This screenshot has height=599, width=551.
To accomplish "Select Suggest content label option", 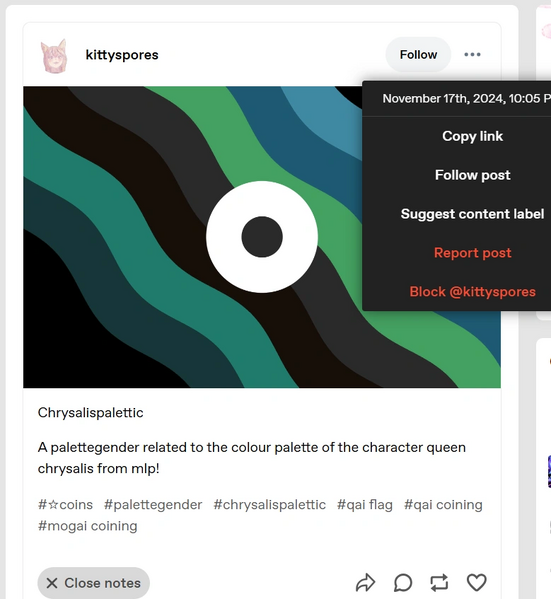I will pyautogui.click(x=472, y=214).
